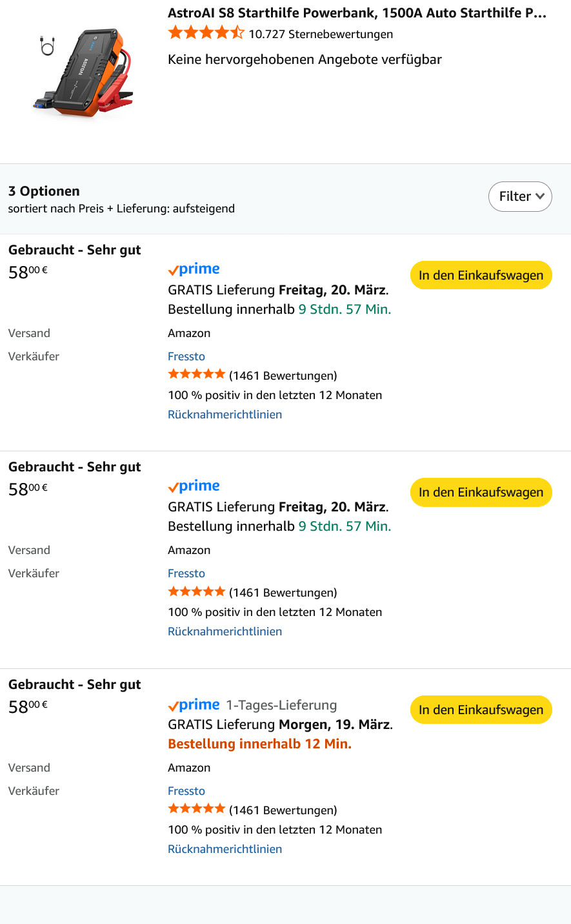This screenshot has width=571, height=924.
Task: Open Rücknahmerichtlinien for the third offer
Action: click(225, 849)
